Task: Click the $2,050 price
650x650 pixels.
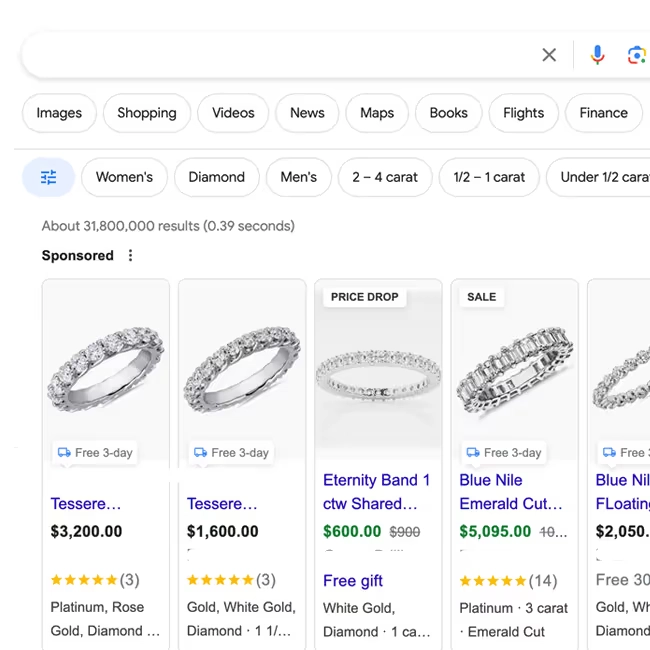Action: [623, 531]
